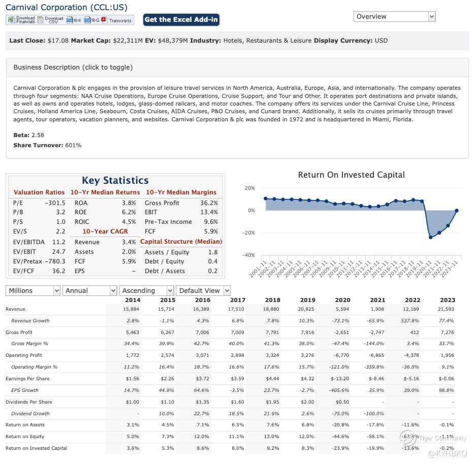Click the Return On Invested Capital chart title
476x464 pixels.
click(x=351, y=175)
